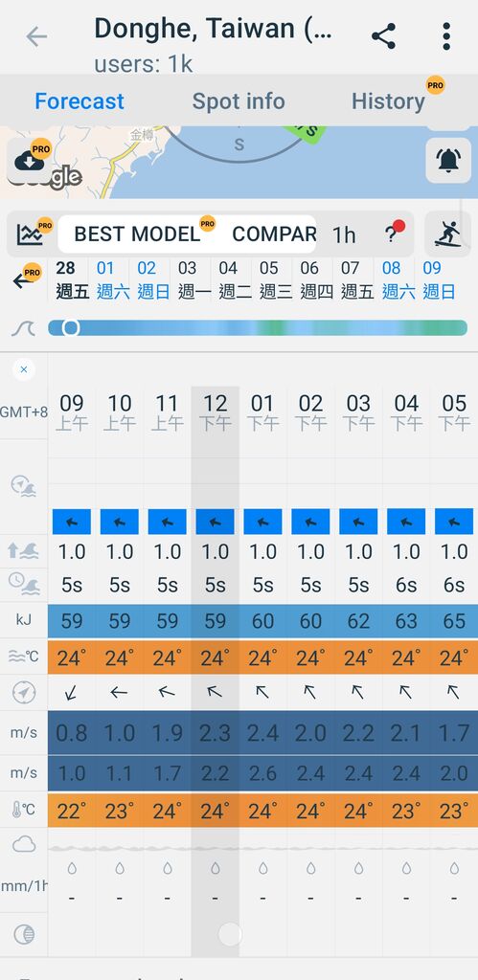Screen dimensions: 478x980
Task: Tap the notification bell icon
Action: click(448, 160)
